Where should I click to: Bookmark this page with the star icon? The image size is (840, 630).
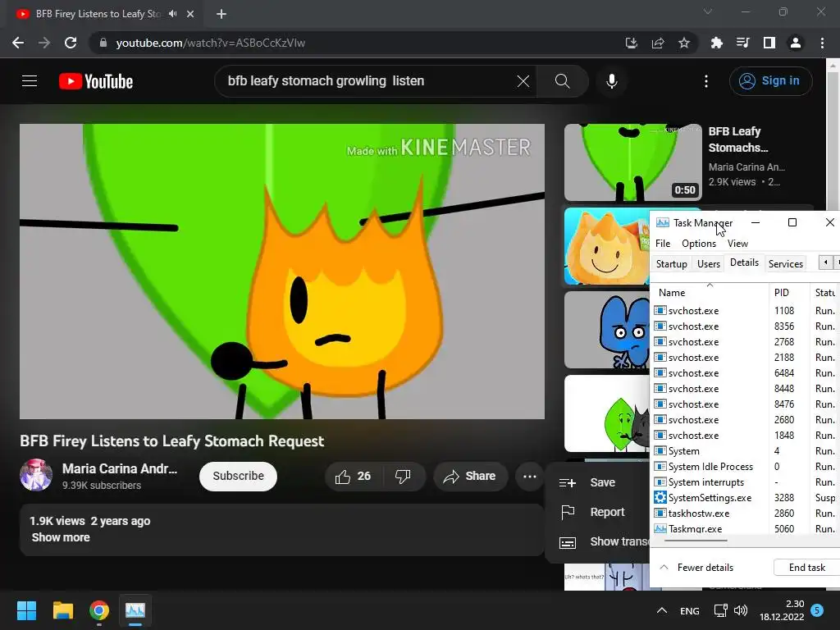click(684, 43)
